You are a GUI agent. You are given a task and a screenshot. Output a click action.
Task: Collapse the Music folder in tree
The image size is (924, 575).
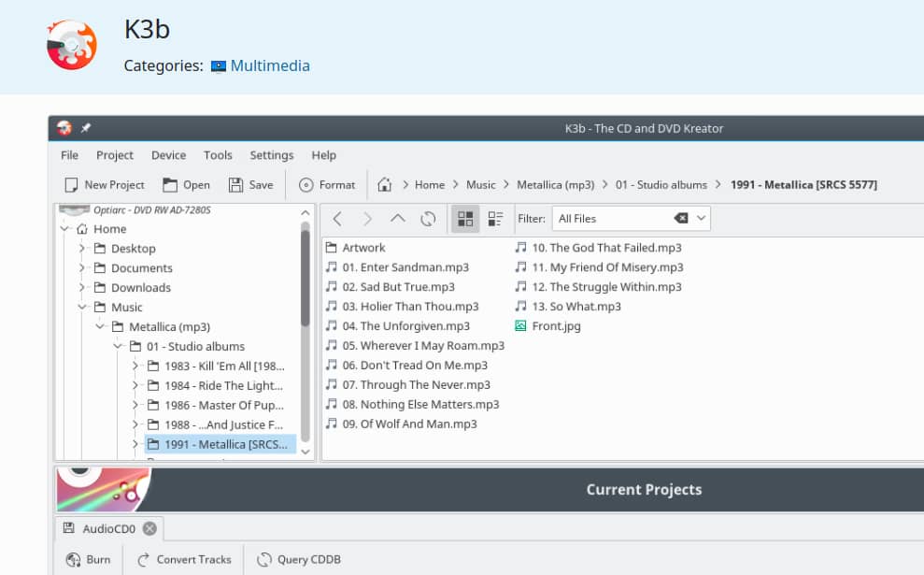(x=82, y=307)
